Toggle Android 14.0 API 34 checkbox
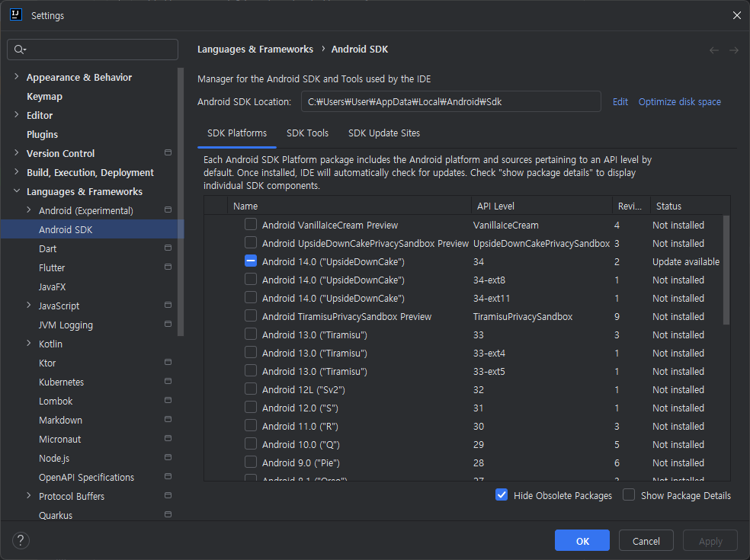Image resolution: width=750 pixels, height=560 pixels. pyautogui.click(x=251, y=261)
